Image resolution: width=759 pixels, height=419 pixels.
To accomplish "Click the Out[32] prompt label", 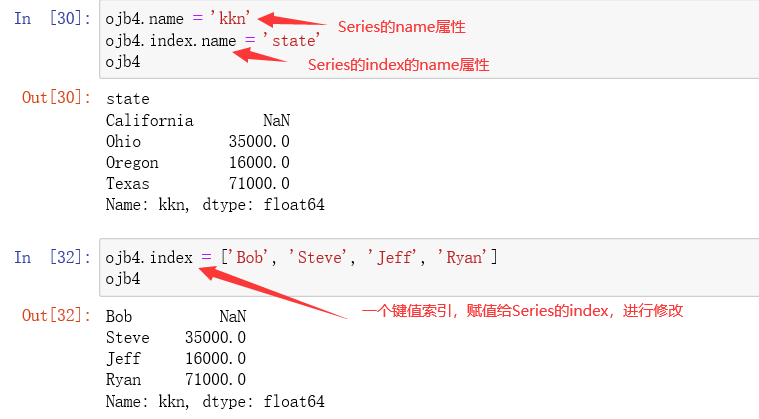I will 56,315.
